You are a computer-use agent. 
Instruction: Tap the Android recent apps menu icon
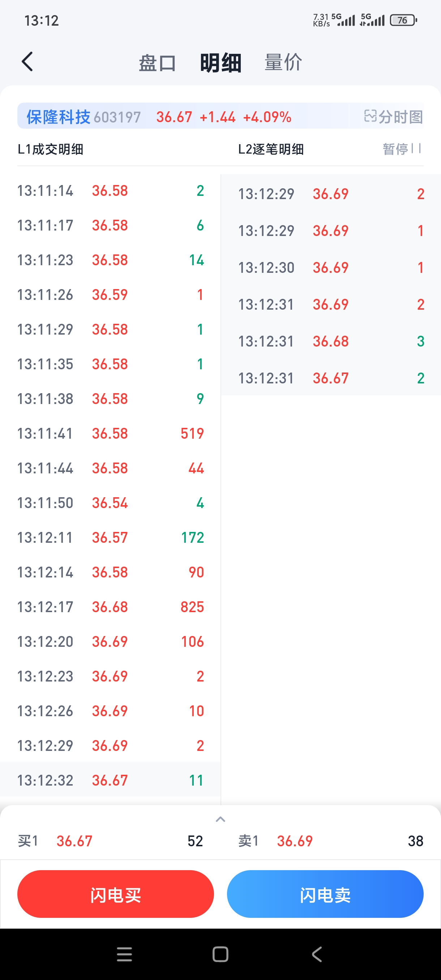(x=124, y=954)
